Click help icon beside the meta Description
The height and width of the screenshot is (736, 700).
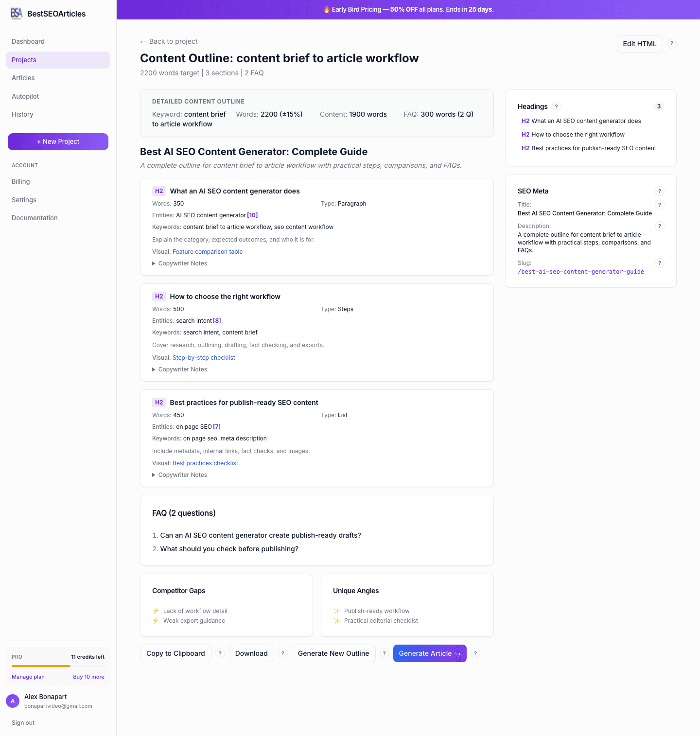[x=660, y=226]
